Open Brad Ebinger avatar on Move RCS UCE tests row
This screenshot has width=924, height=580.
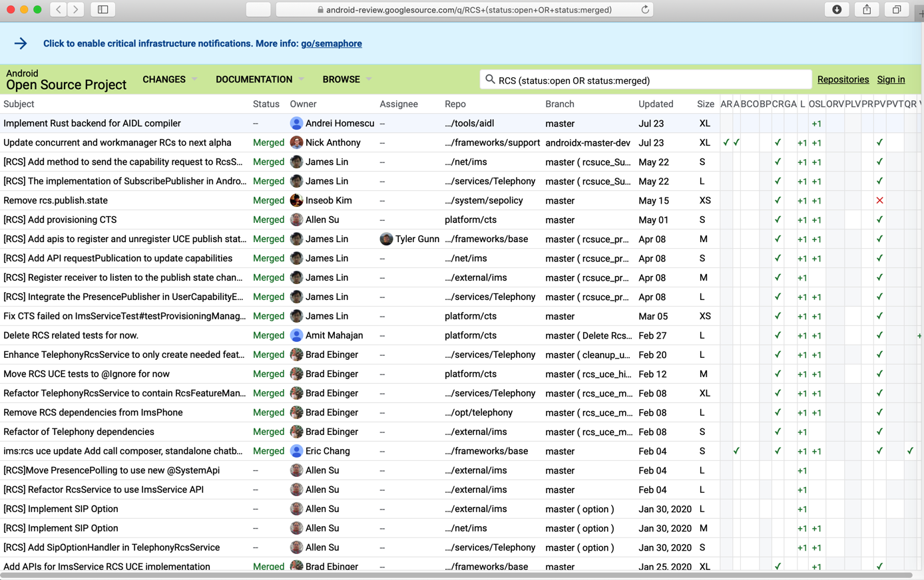point(296,374)
